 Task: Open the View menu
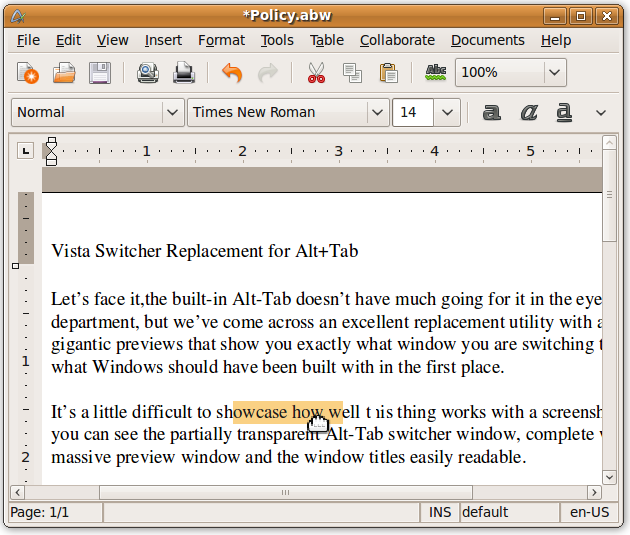click(112, 40)
